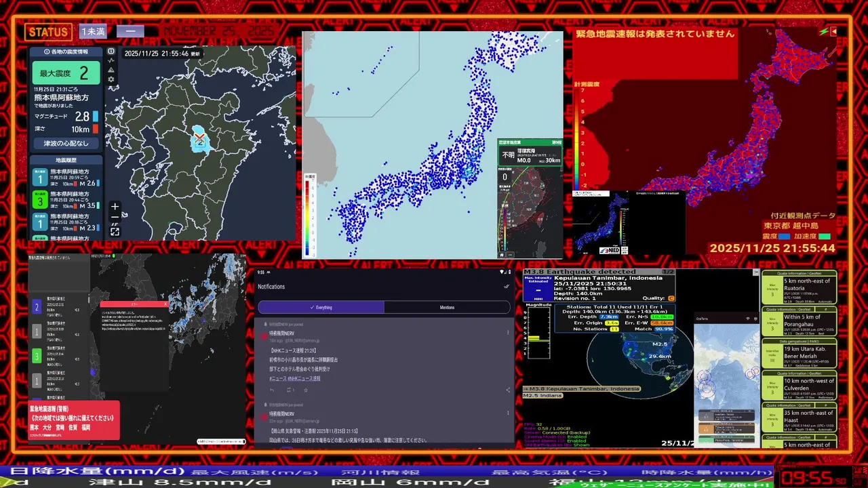Image resolution: width=868 pixels, height=488 pixels.
Task: Open more options for second NERV post
Action: (508, 413)
